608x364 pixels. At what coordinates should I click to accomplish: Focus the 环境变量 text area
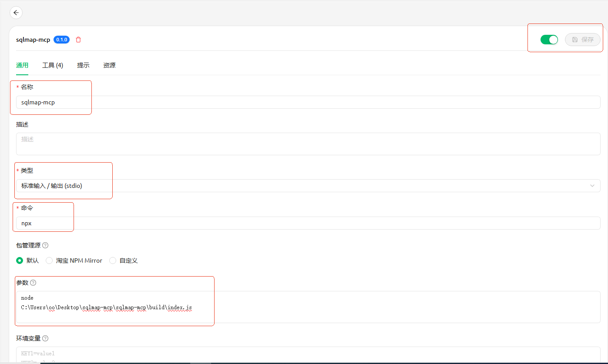click(308, 355)
